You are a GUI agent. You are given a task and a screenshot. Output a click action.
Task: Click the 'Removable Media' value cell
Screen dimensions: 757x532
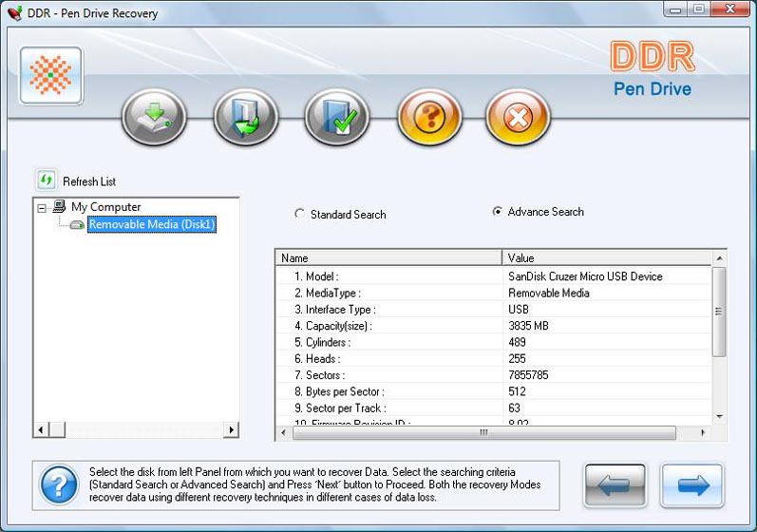click(548, 293)
